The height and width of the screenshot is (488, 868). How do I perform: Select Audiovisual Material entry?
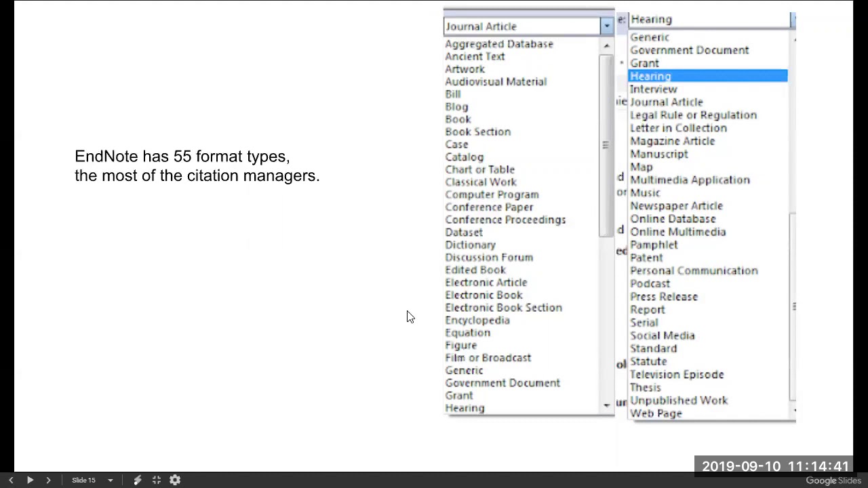click(x=496, y=81)
